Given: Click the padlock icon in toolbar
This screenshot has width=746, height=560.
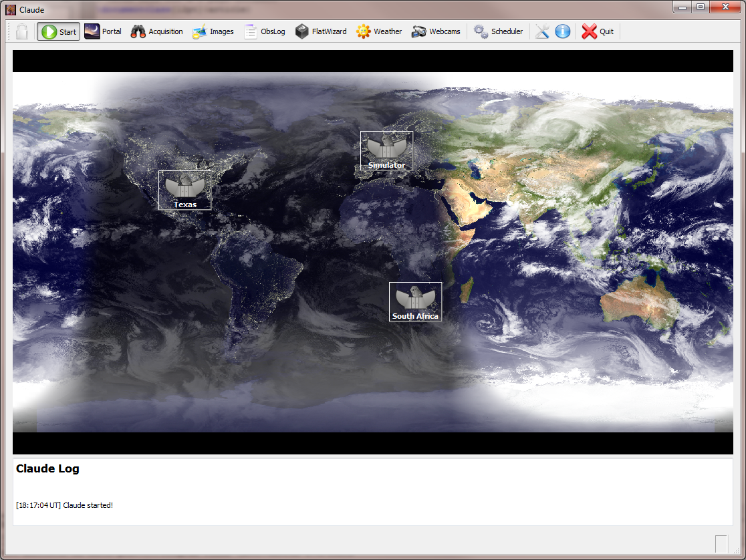Looking at the screenshot, I should [22, 31].
